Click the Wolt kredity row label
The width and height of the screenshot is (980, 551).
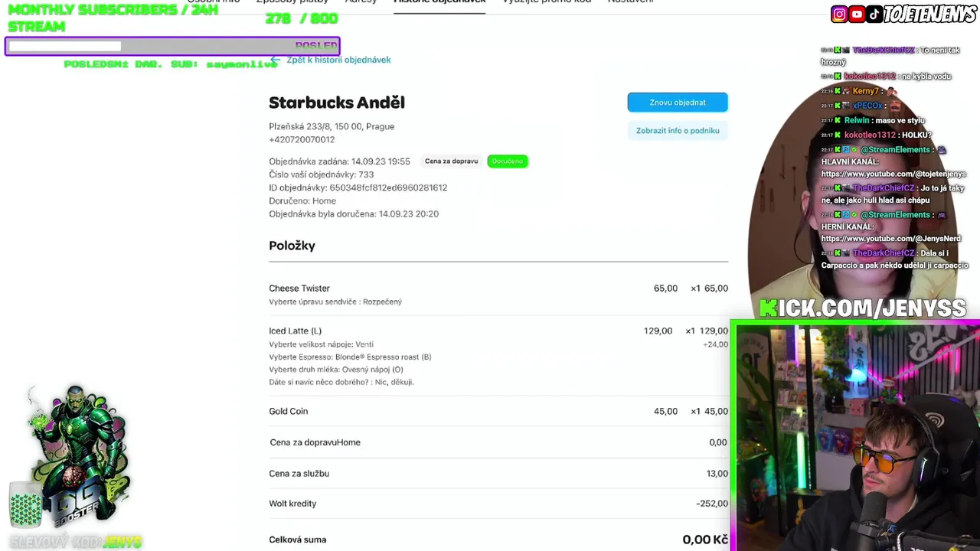point(292,504)
